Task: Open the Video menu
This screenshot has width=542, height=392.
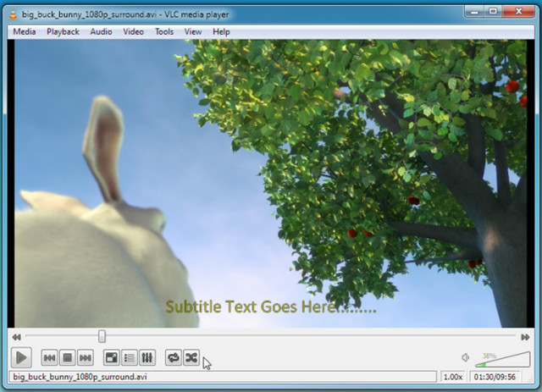Action: click(x=134, y=32)
